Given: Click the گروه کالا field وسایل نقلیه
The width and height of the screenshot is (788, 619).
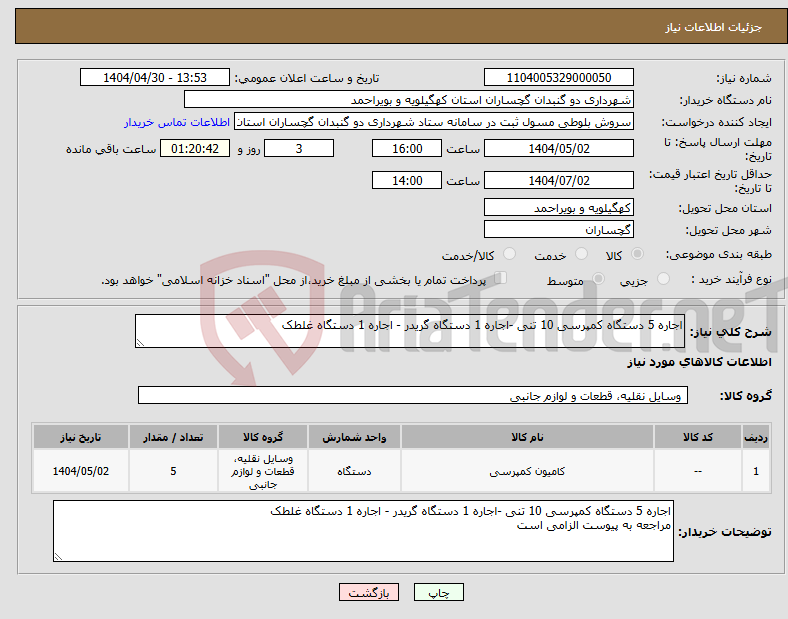Looking at the screenshot, I should coord(413,395).
